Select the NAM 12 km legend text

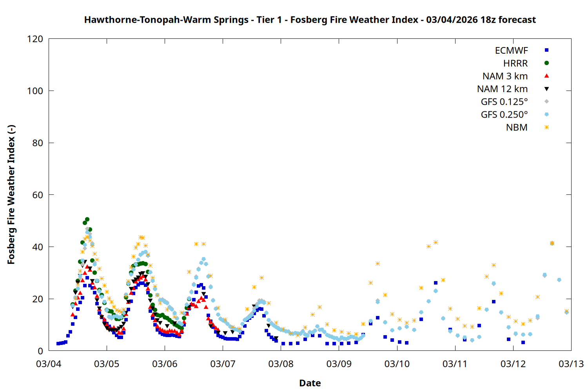tap(502, 89)
